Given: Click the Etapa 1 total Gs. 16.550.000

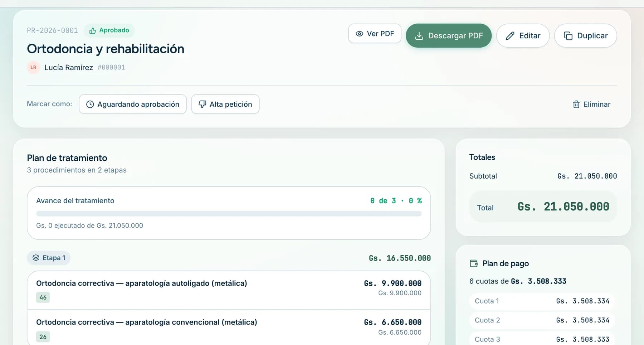Looking at the screenshot, I should pyautogui.click(x=400, y=258).
